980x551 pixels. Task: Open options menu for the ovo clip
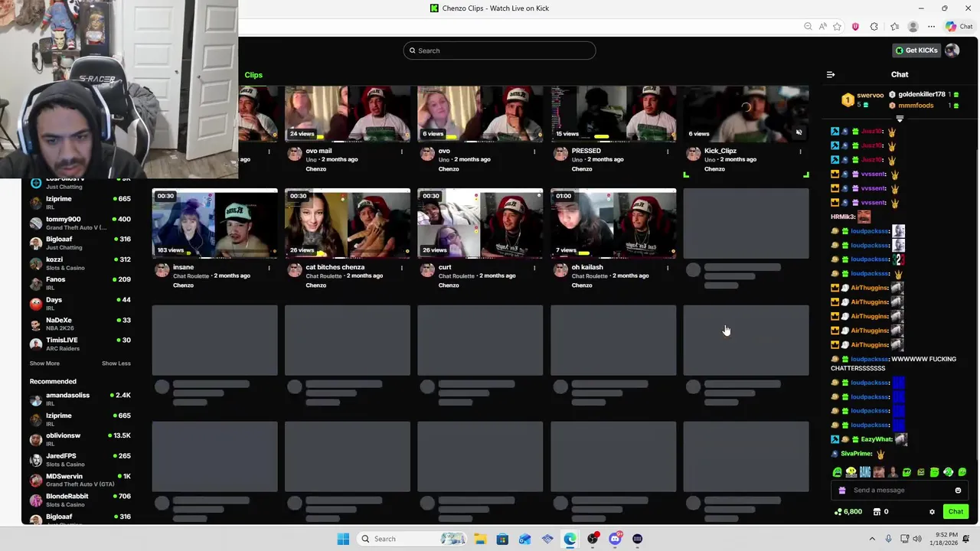(x=534, y=152)
